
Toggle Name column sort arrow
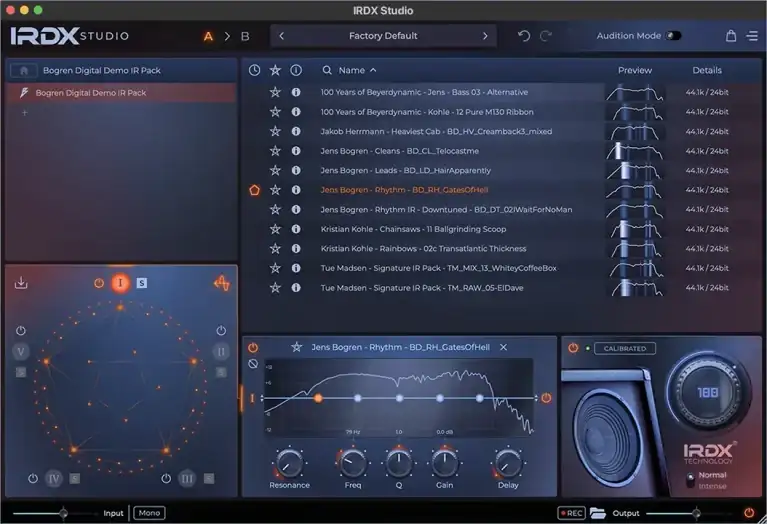pyautogui.click(x=373, y=70)
